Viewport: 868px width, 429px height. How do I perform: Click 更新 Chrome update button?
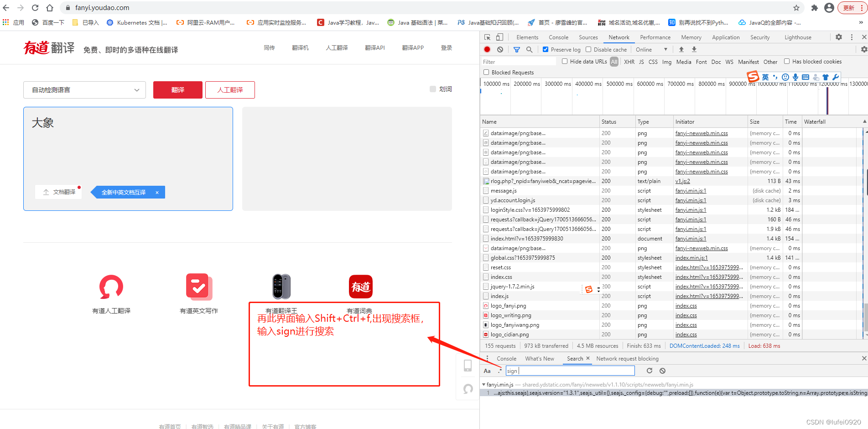[852, 8]
